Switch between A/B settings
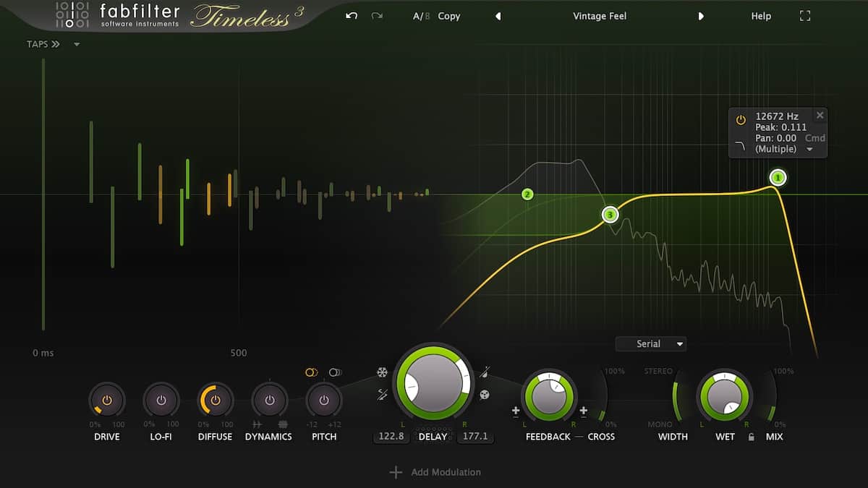Viewport: 868px width, 488px height. pos(420,15)
